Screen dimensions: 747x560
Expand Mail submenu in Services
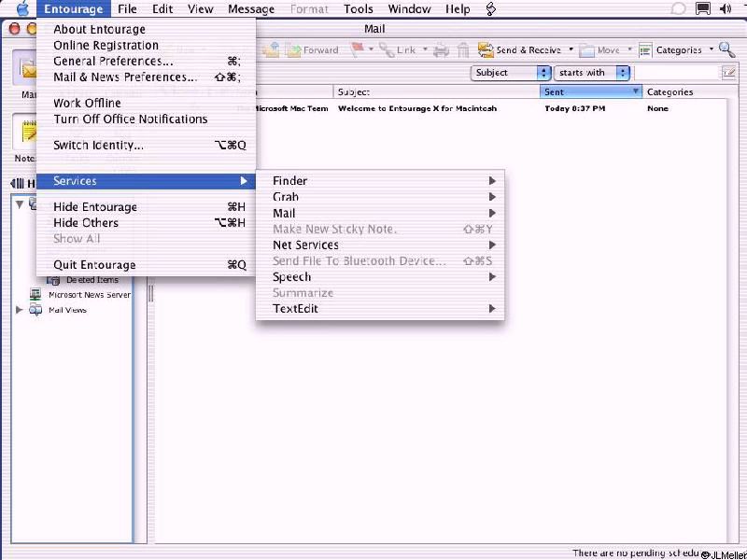[380, 214]
